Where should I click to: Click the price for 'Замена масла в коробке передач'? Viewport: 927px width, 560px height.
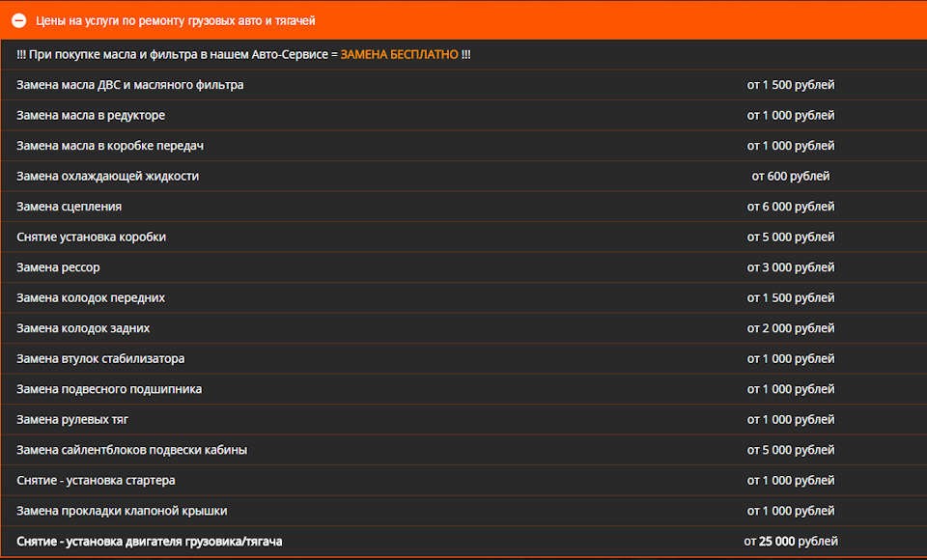tap(791, 146)
